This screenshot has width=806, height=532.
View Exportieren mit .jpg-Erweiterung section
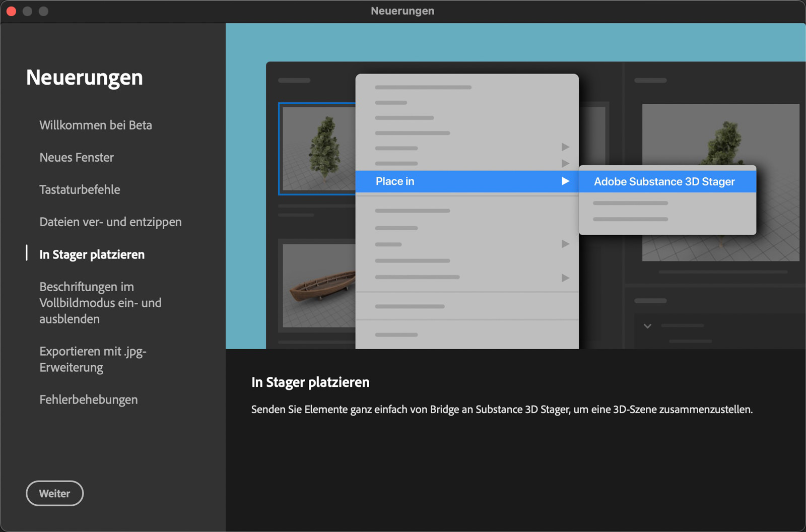coord(93,359)
